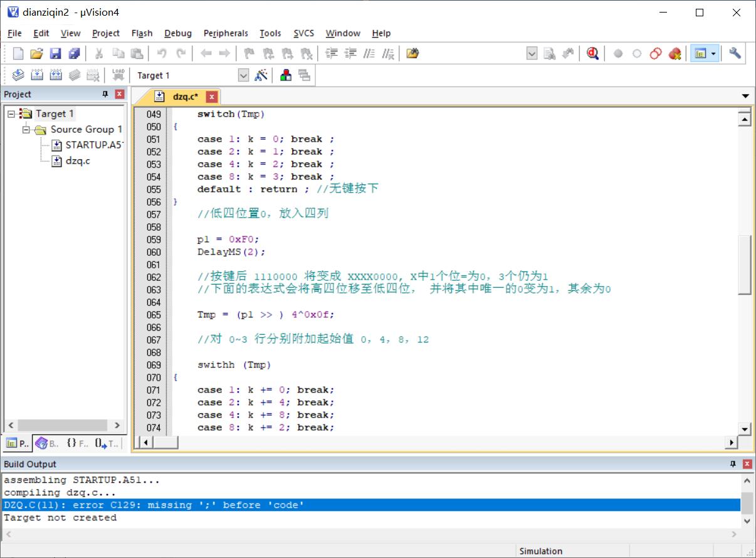Click the Kill All Breakpoints icon
Image resolution: width=756 pixels, height=558 pixels.
675,54
